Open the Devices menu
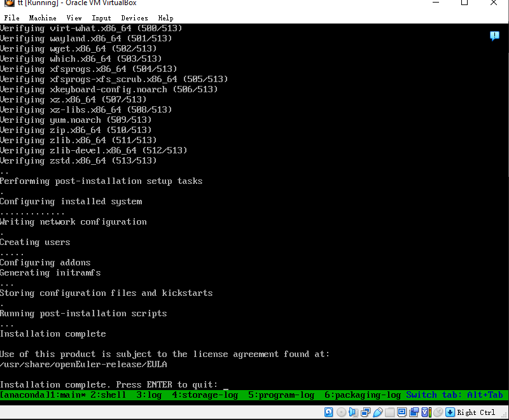509x420 pixels. pyautogui.click(x=134, y=18)
